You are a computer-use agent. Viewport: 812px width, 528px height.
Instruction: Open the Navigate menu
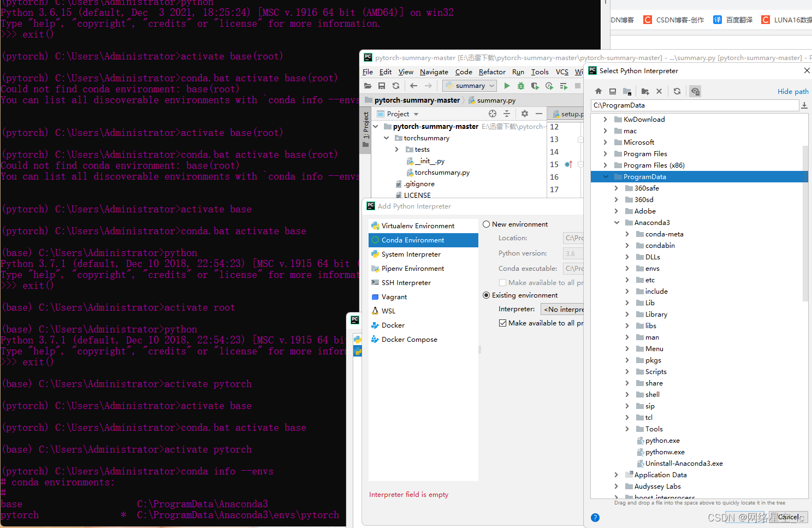pyautogui.click(x=434, y=72)
